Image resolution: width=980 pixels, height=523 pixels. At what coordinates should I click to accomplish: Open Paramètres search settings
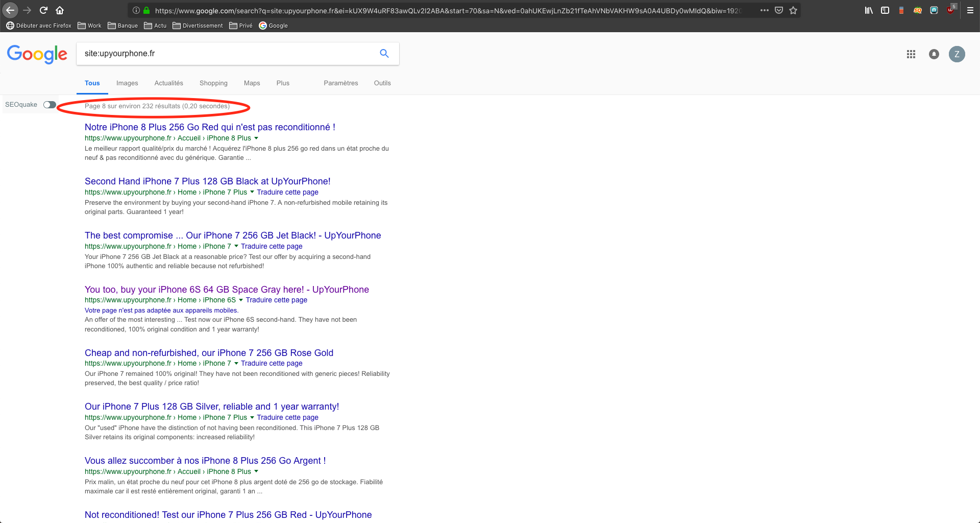341,83
